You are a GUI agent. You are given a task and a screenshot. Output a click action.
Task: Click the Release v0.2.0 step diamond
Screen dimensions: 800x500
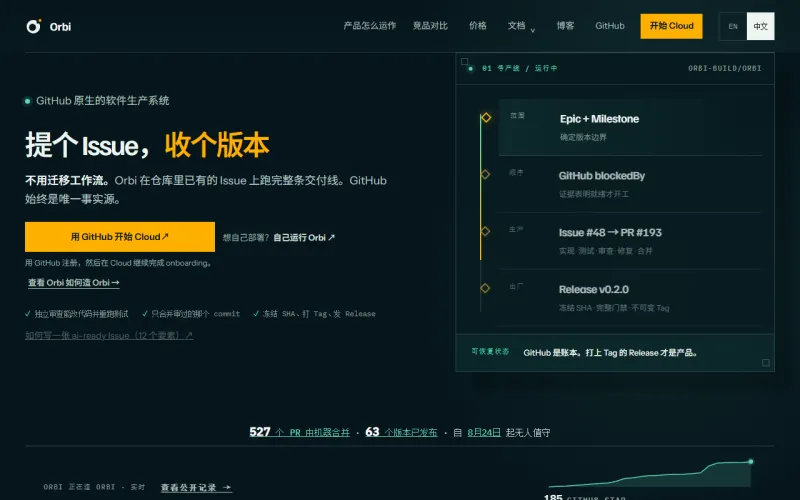[485, 288]
